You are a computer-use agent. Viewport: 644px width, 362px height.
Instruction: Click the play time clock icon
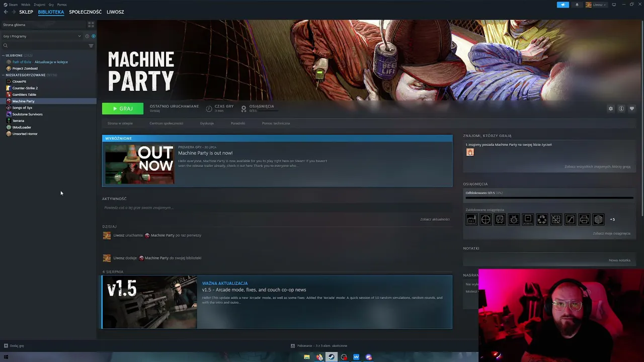click(209, 108)
